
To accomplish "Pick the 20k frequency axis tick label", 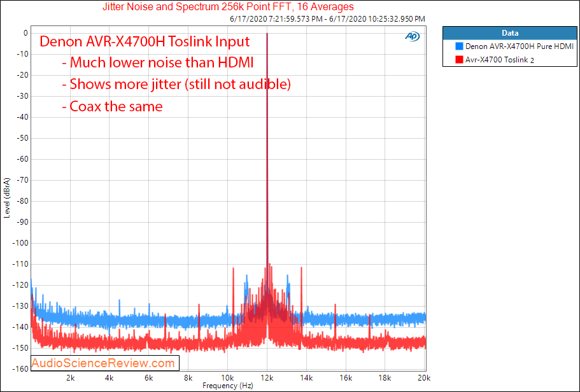I will pos(424,378).
